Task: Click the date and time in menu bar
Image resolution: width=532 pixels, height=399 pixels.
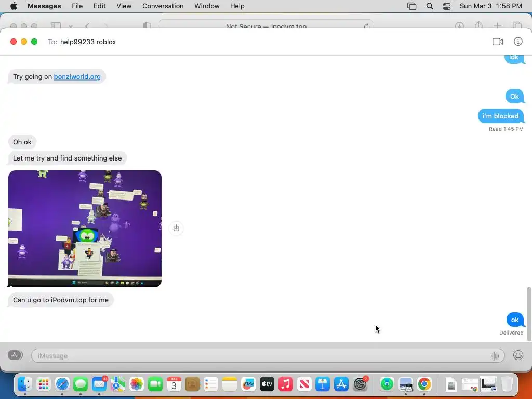Action: pyautogui.click(x=490, y=6)
